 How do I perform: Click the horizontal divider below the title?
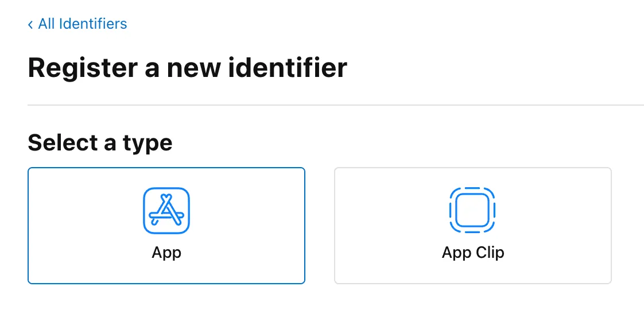(335, 105)
